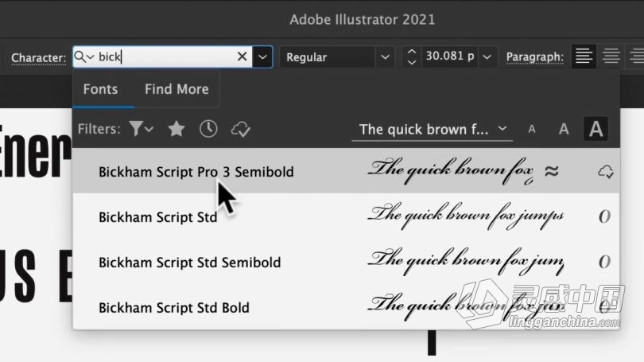
Task: Align paragraph left
Action: tap(584, 56)
